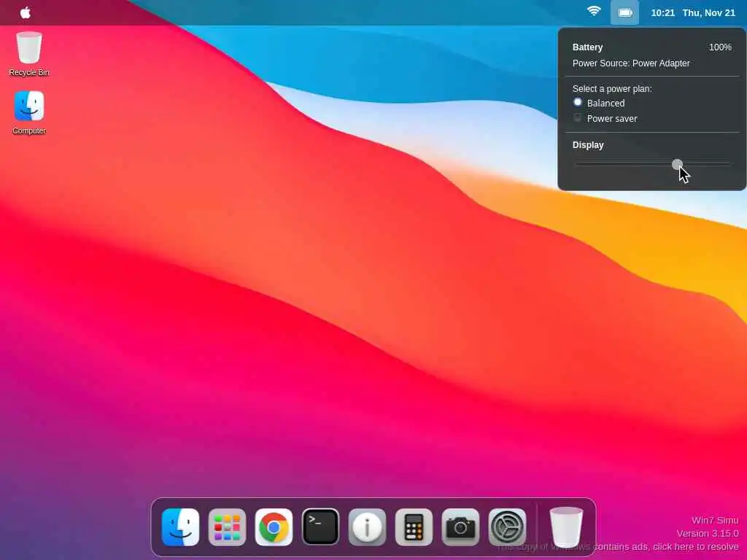Viewport: 747px width, 560px height.
Task: Click 'Power Source: Power Adapter' text
Action: click(631, 63)
